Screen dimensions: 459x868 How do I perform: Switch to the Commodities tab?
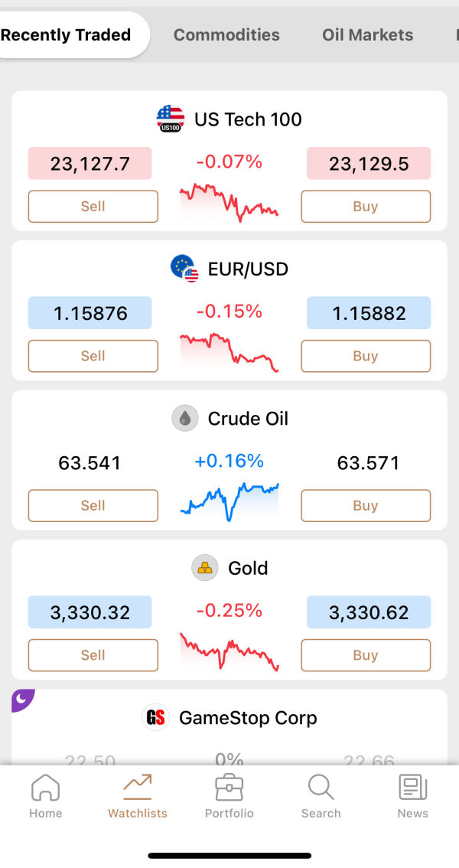(x=226, y=34)
